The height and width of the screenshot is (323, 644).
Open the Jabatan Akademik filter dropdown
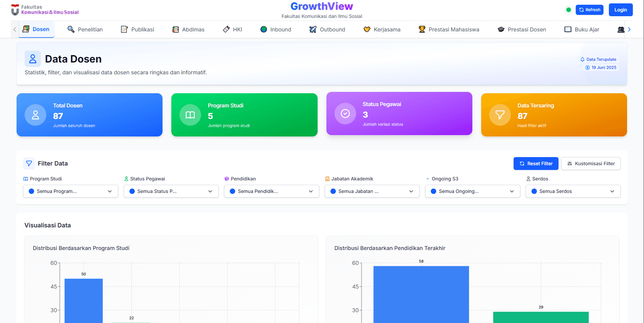click(372, 191)
